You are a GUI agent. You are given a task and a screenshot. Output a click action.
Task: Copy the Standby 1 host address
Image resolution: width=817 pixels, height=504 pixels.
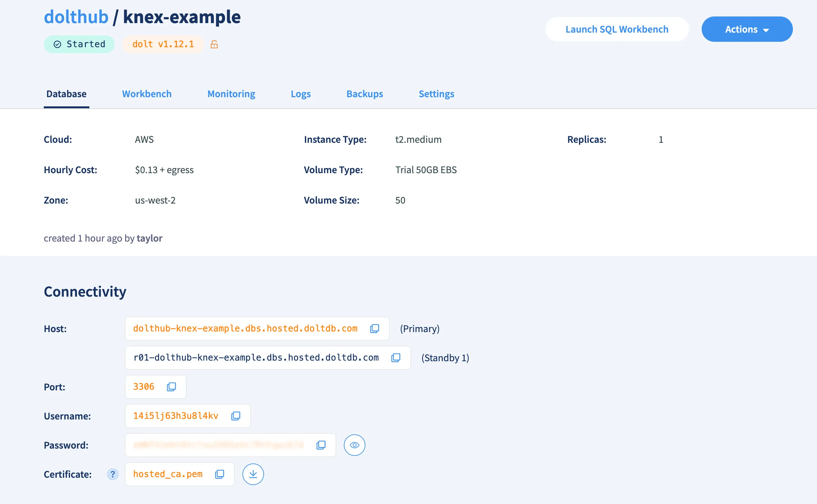[x=396, y=357]
